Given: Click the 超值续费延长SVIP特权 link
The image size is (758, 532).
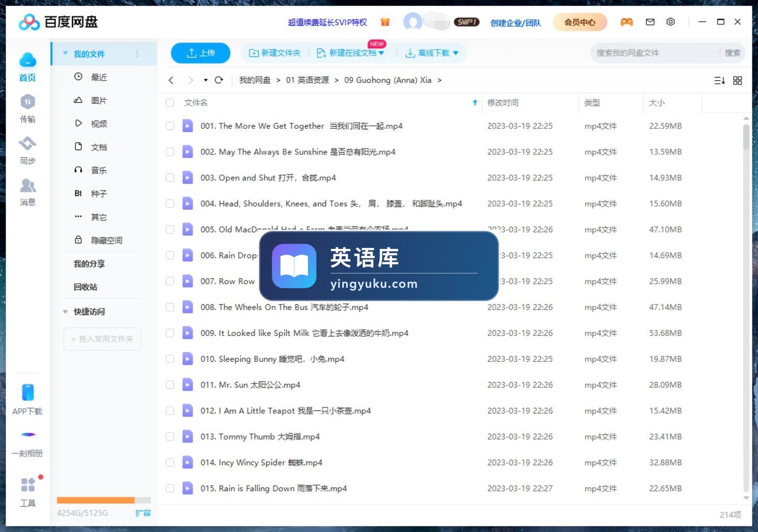Looking at the screenshot, I should pyautogui.click(x=327, y=22).
